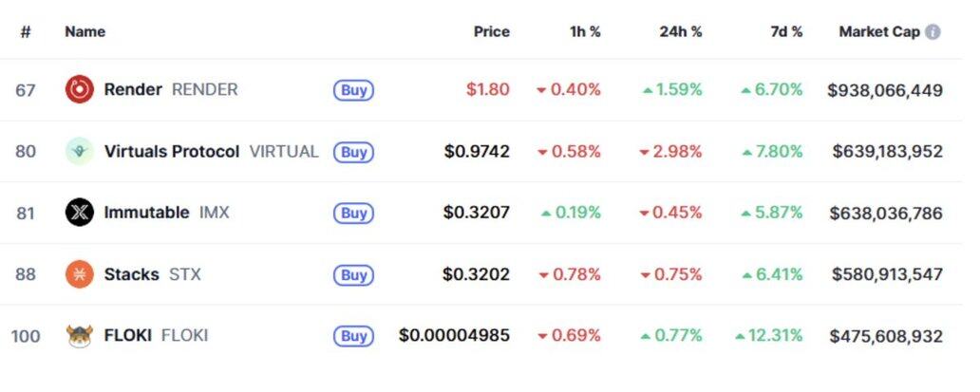980x392 pixels.
Task: Open the Immutable IMX coin link
Action: coord(166,213)
